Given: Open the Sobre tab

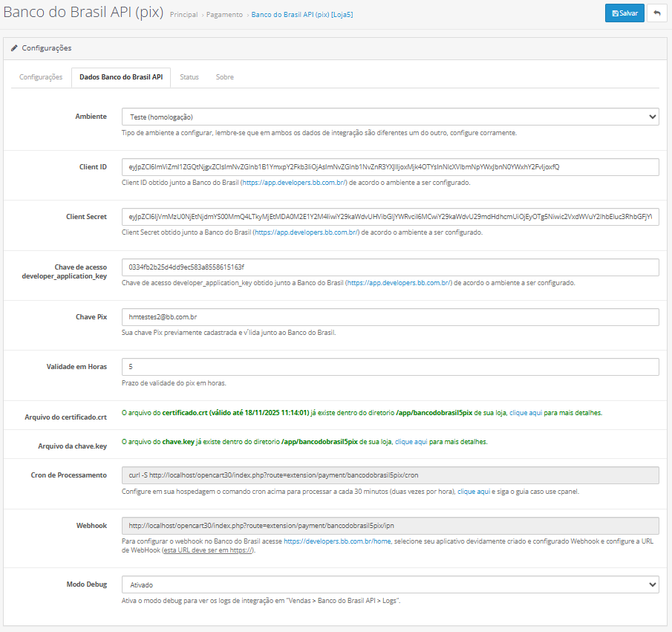Looking at the screenshot, I should [x=224, y=77].
